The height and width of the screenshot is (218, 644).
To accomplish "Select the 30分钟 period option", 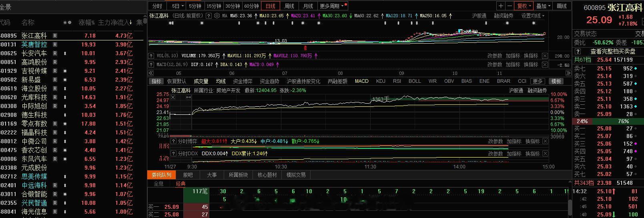I will pos(233,6).
